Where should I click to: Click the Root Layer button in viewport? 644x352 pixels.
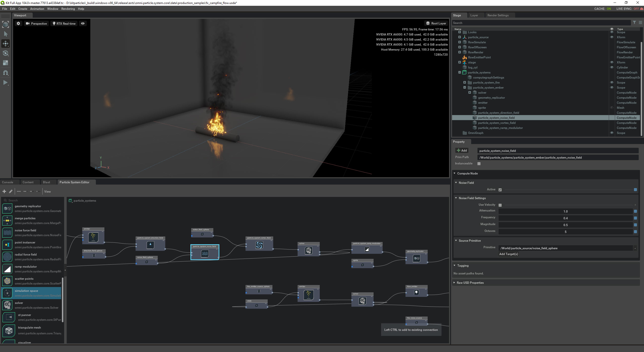click(436, 23)
